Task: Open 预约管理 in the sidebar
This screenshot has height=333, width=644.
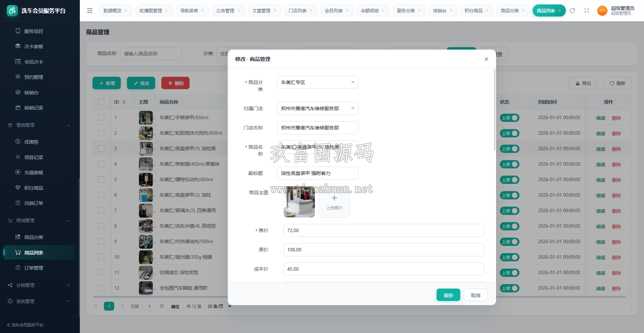Action: tap(34, 77)
